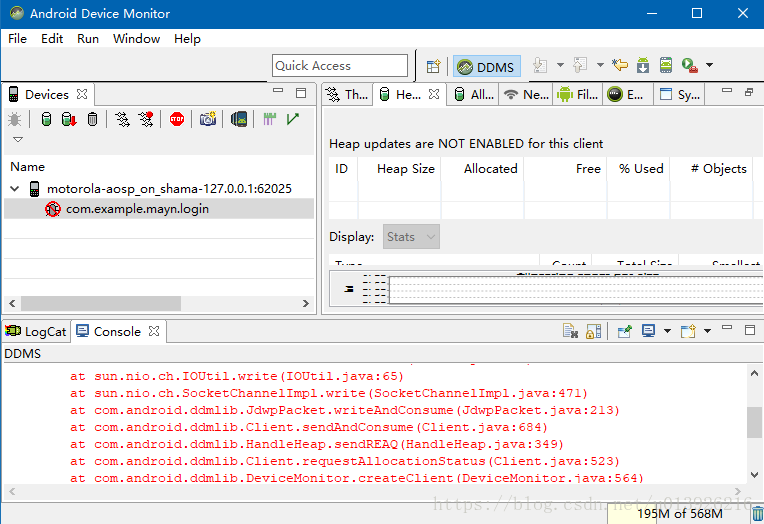Click the Dump View Hierarchy icon

coord(239,119)
